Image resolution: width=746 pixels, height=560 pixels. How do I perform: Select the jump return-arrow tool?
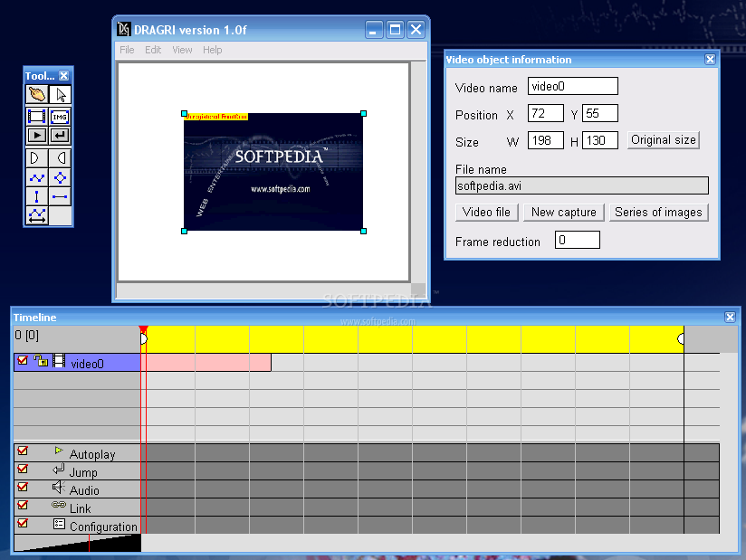60,136
